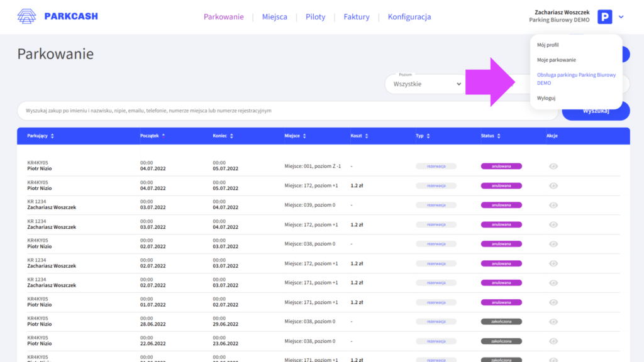Click eye icon for 02.07.2022 Miejsce 172 row
The height and width of the screenshot is (362, 644).
point(553,263)
